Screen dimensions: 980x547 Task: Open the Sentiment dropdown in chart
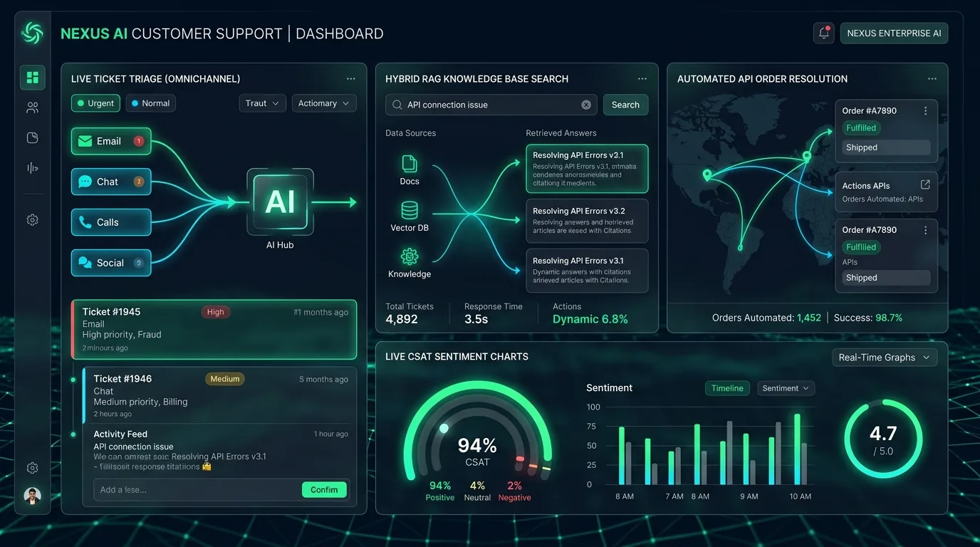(786, 388)
